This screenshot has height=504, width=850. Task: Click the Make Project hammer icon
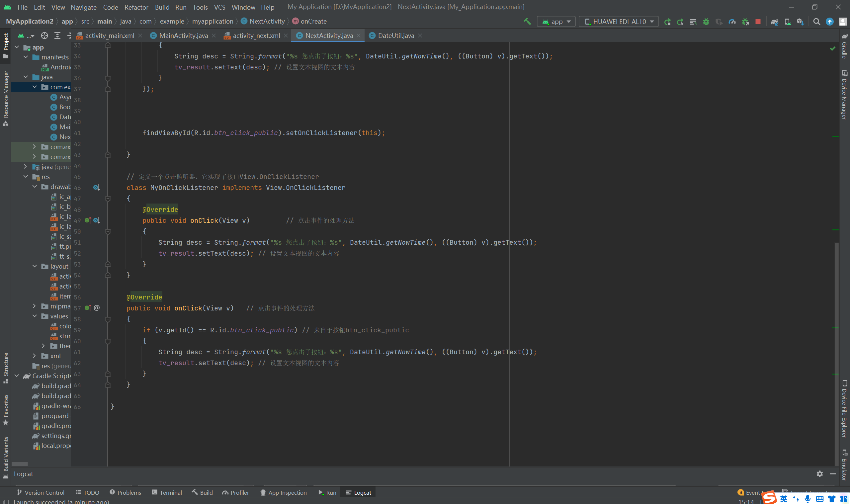tap(527, 21)
